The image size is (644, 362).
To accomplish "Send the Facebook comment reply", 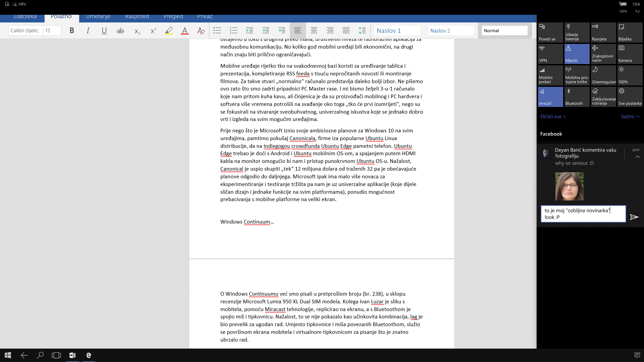I will click(634, 217).
